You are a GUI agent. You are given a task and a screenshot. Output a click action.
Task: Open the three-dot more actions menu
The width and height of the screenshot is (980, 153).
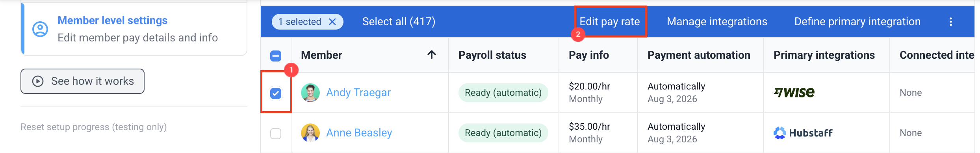click(x=951, y=22)
